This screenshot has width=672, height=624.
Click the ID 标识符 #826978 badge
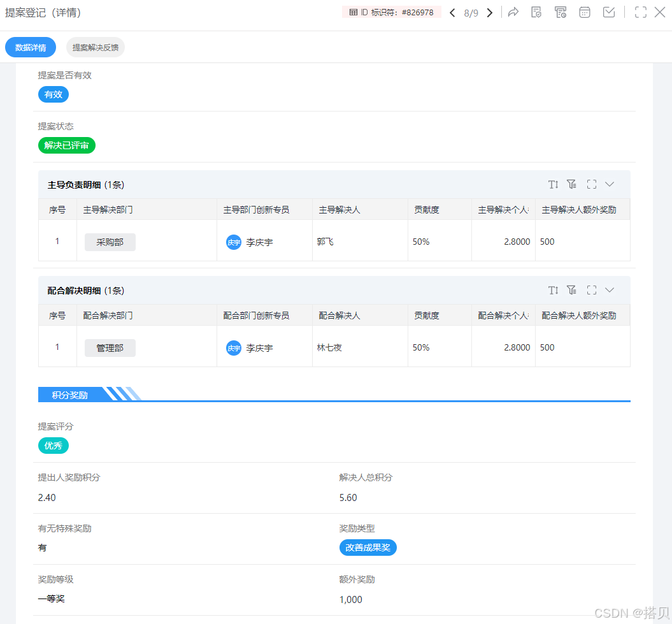392,12
